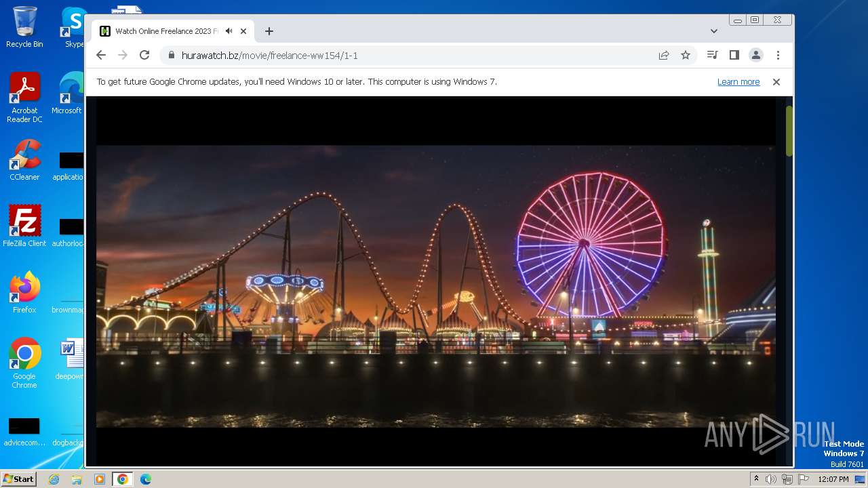Go back to the previous page

coord(101,56)
